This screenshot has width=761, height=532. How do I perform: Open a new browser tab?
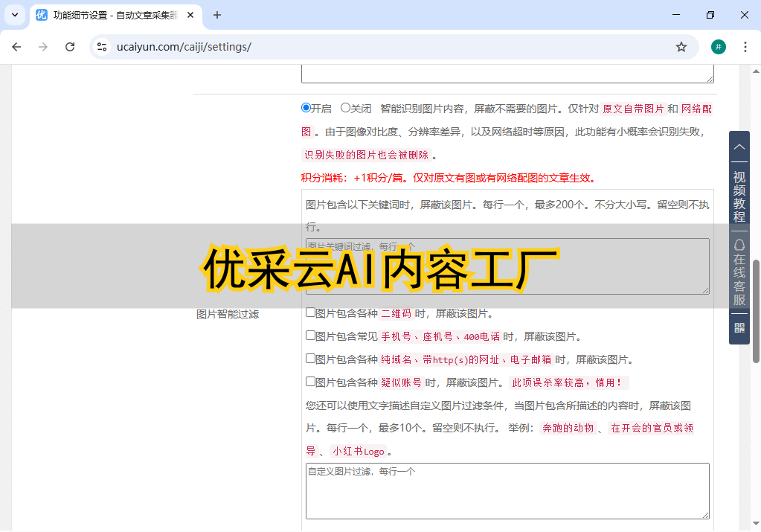point(217,15)
